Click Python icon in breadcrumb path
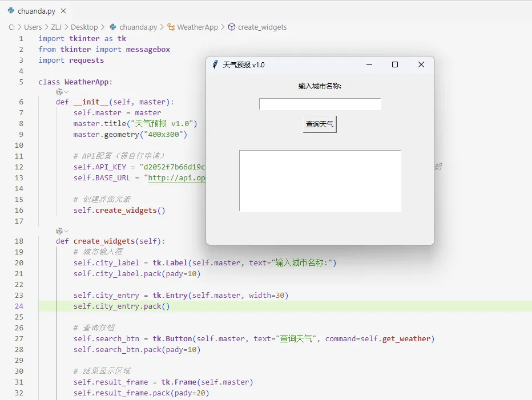 [x=112, y=27]
